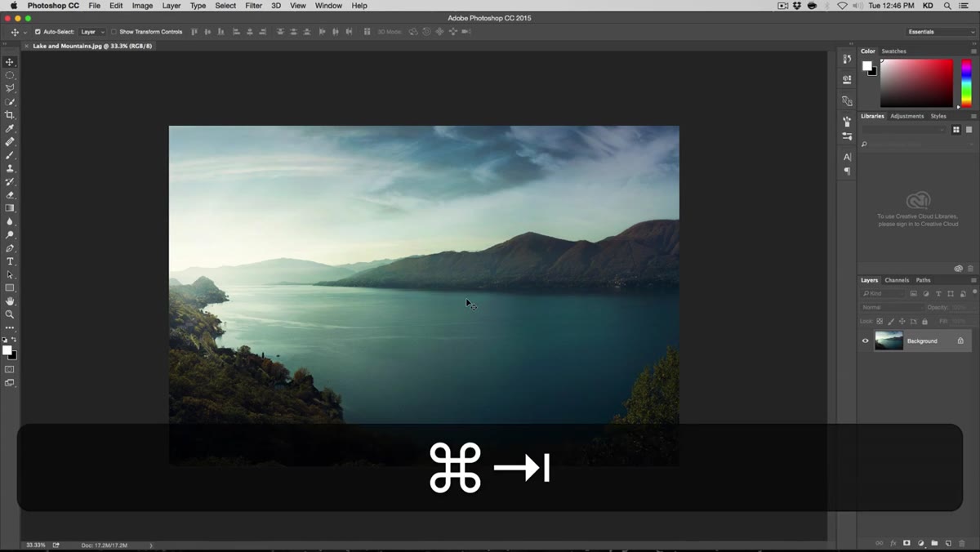This screenshot has height=552, width=980.
Task: Select the Brush tool
Action: [x=10, y=155]
